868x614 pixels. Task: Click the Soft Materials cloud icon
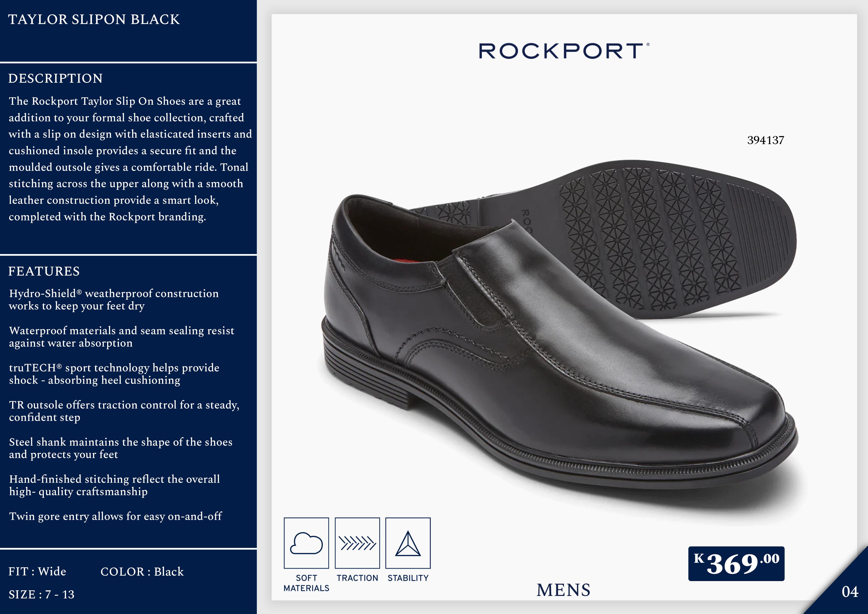306,543
